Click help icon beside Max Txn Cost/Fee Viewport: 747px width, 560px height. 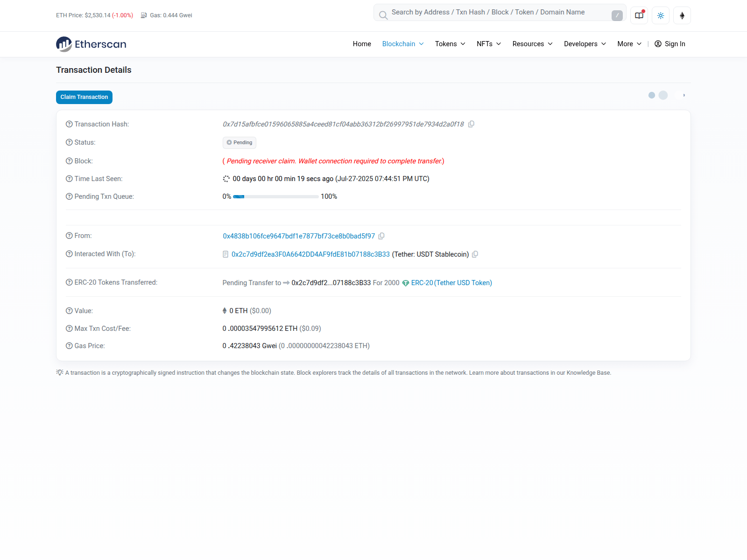(69, 329)
